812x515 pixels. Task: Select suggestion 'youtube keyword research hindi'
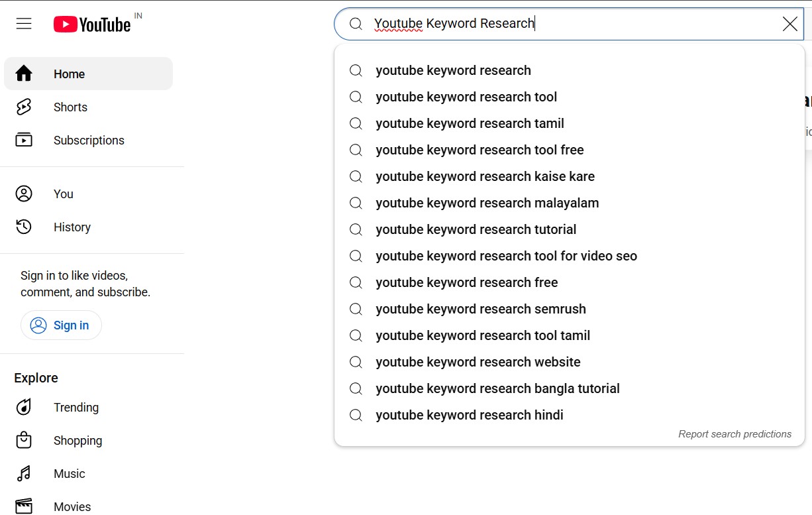(469, 415)
